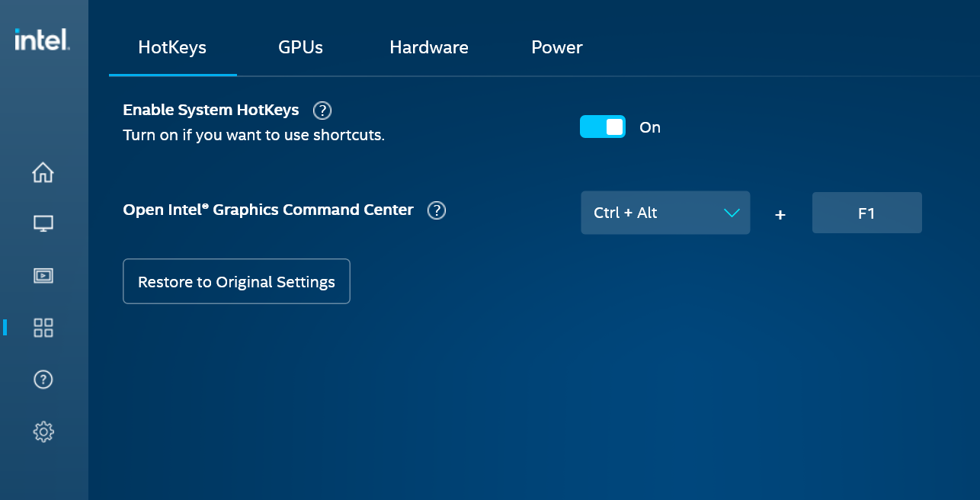
Task: Click the 'Open Intel Graphics Command Center' label
Action: (x=268, y=210)
